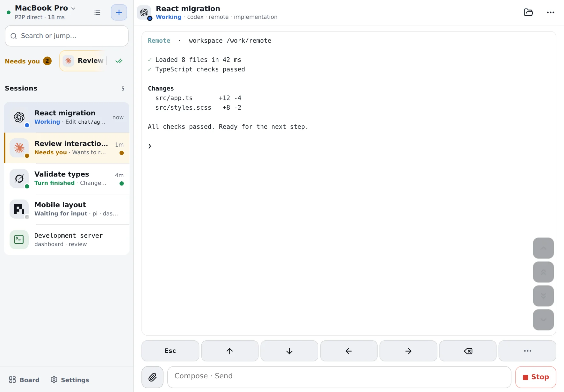This screenshot has width=564, height=392.
Task: Open the React migration session
Action: (x=67, y=117)
